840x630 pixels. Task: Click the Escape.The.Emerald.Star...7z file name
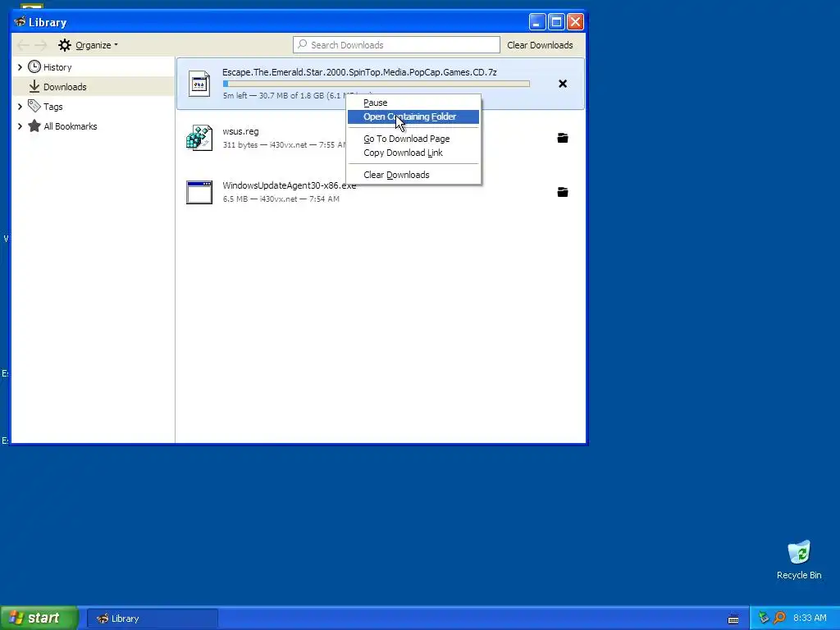(359, 72)
